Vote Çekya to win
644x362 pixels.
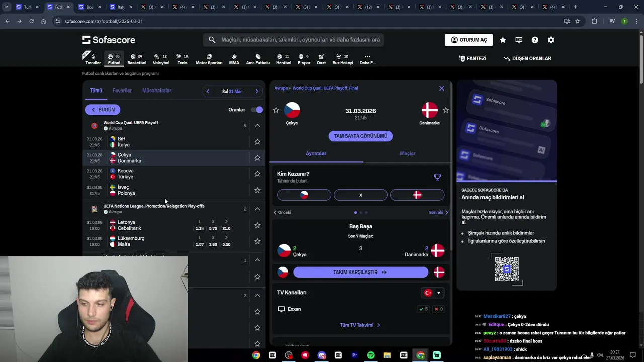tap(304, 195)
